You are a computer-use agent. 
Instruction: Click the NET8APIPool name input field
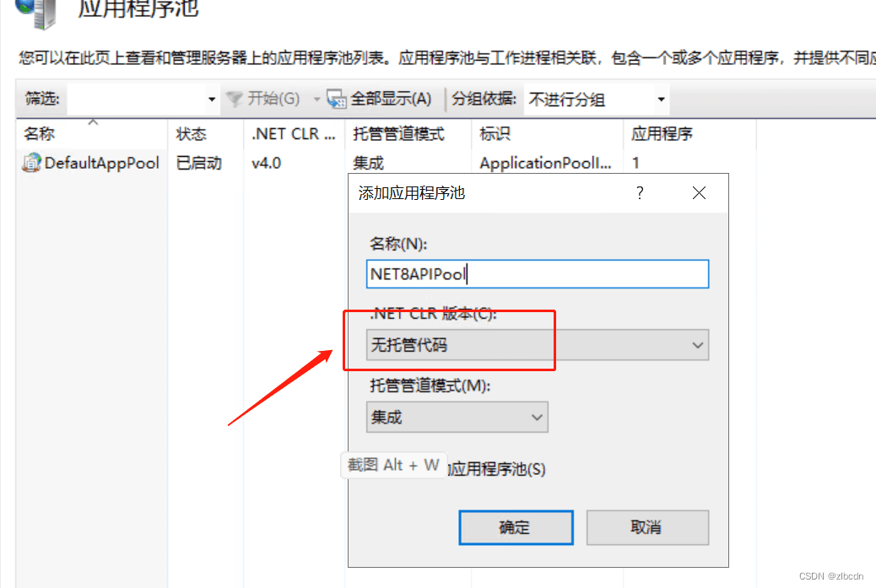(538, 273)
